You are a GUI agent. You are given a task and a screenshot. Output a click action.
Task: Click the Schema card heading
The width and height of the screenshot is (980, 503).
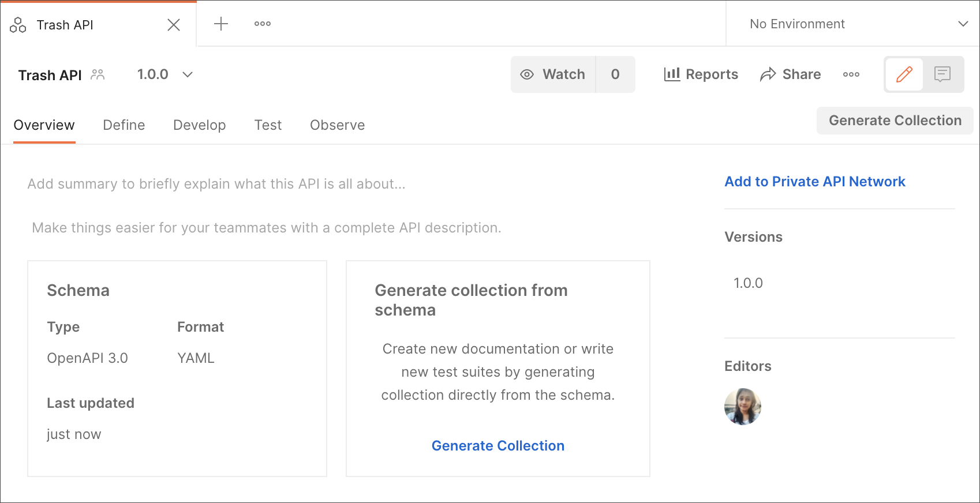click(78, 290)
